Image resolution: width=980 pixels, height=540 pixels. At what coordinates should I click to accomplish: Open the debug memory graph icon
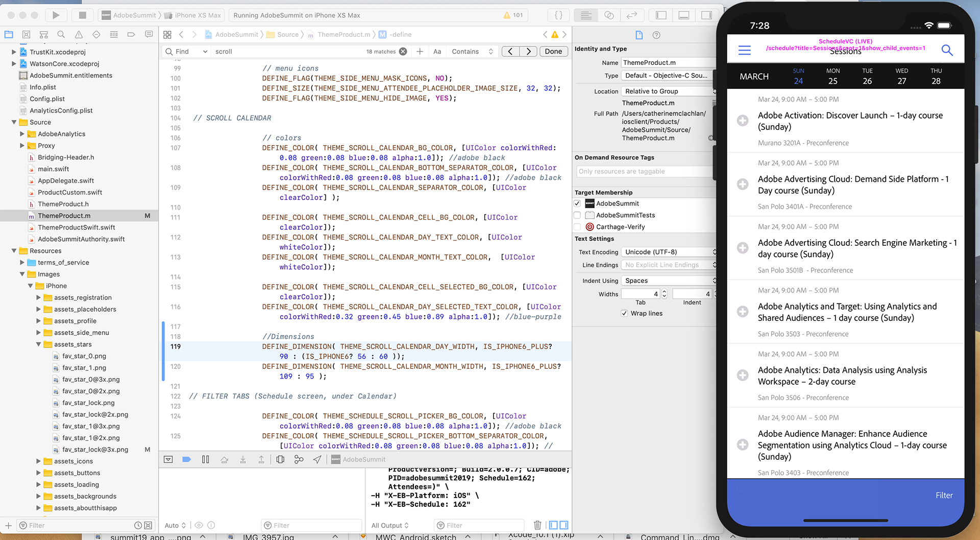click(299, 459)
